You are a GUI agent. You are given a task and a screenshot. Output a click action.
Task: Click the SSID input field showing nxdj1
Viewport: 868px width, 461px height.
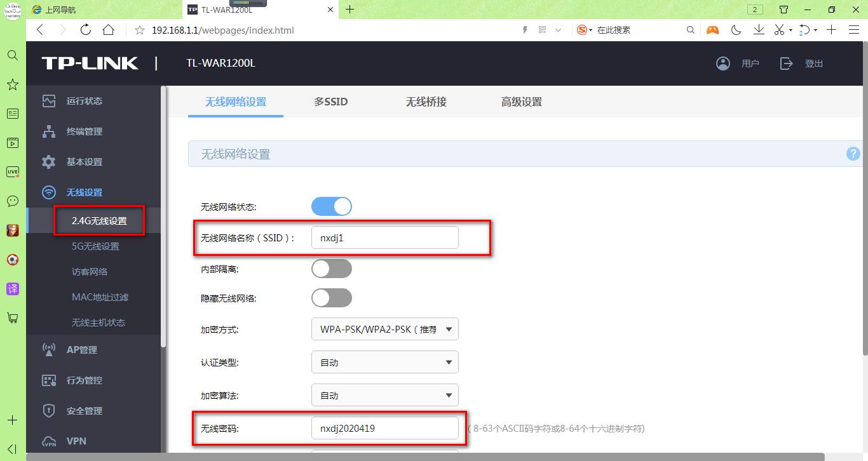(384, 237)
